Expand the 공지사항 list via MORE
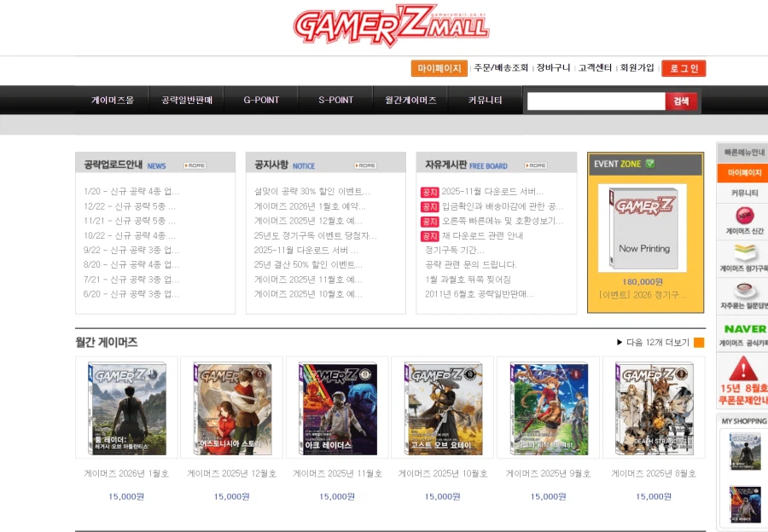This screenshot has height=532, width=768. [367, 165]
